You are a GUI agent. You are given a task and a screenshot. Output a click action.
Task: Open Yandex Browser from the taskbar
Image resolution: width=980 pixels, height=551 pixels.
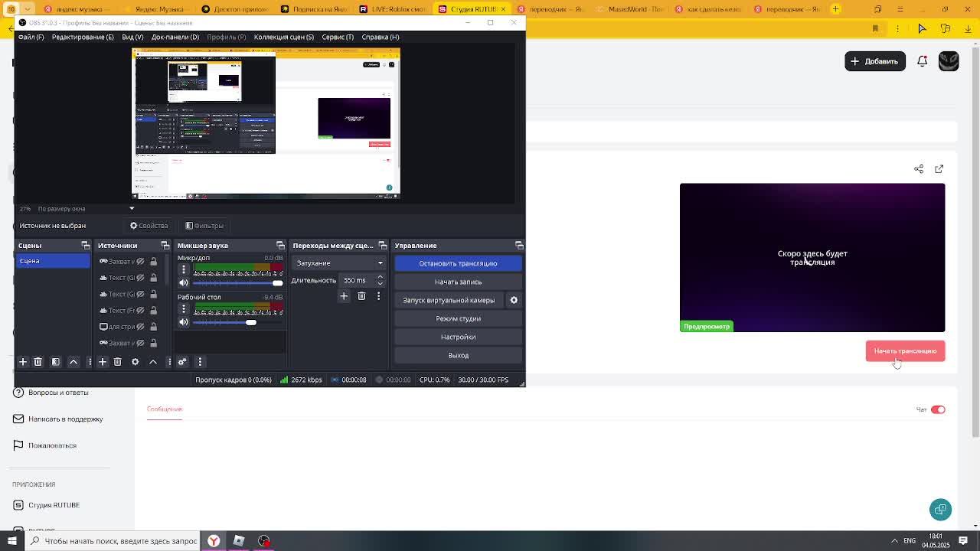click(x=214, y=541)
